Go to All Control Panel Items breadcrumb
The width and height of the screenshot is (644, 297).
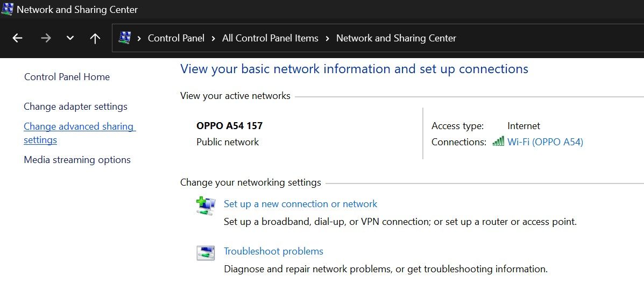click(x=270, y=38)
